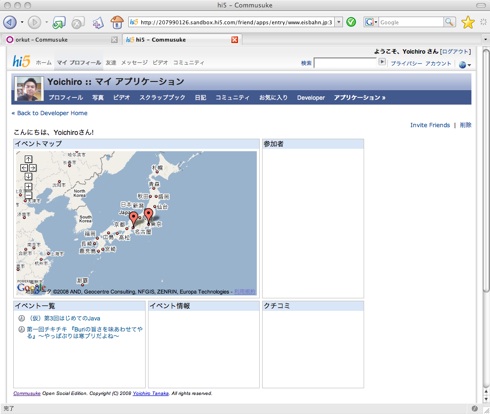
Task: Open アプリケーション in the profile bar
Action: (x=359, y=97)
